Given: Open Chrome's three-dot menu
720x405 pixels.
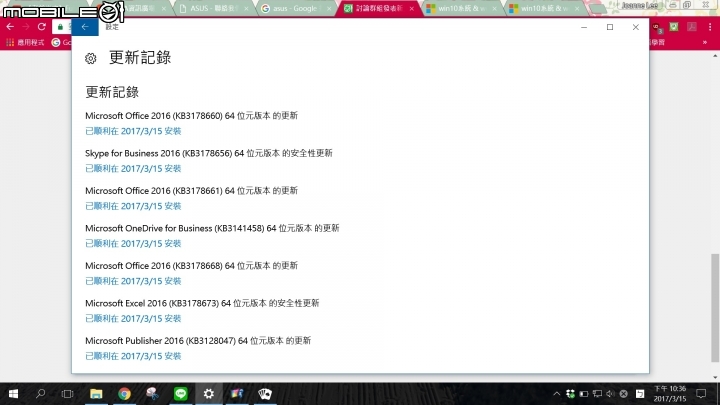Looking at the screenshot, I should coord(710,28).
